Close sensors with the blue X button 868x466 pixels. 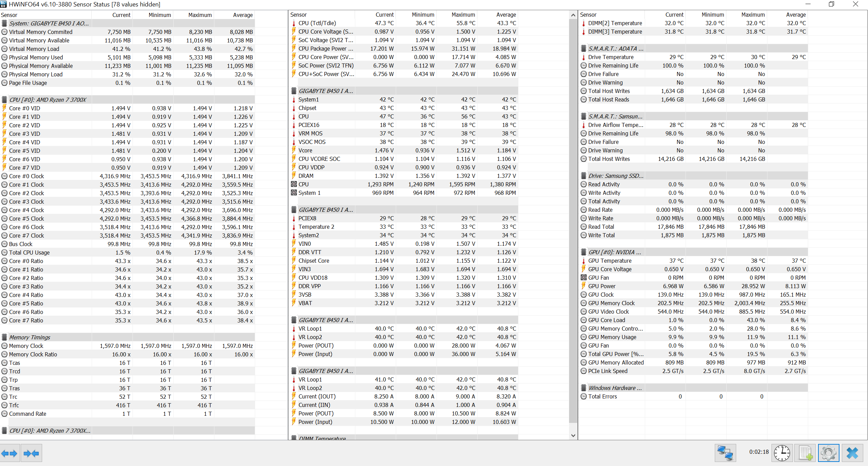tap(852, 453)
